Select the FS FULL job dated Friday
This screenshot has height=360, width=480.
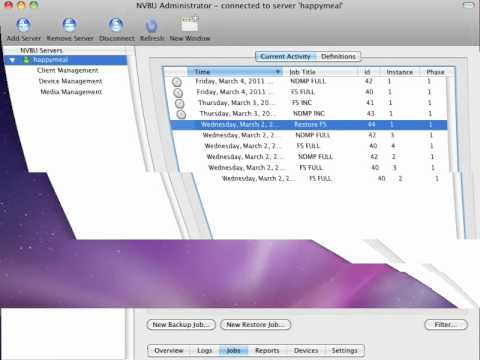(x=307, y=92)
